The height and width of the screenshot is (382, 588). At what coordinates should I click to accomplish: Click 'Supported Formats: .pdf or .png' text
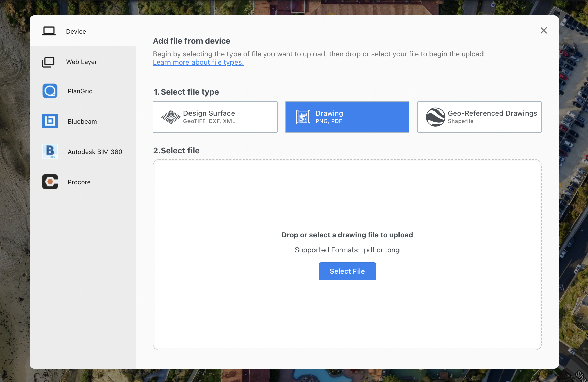click(x=347, y=250)
